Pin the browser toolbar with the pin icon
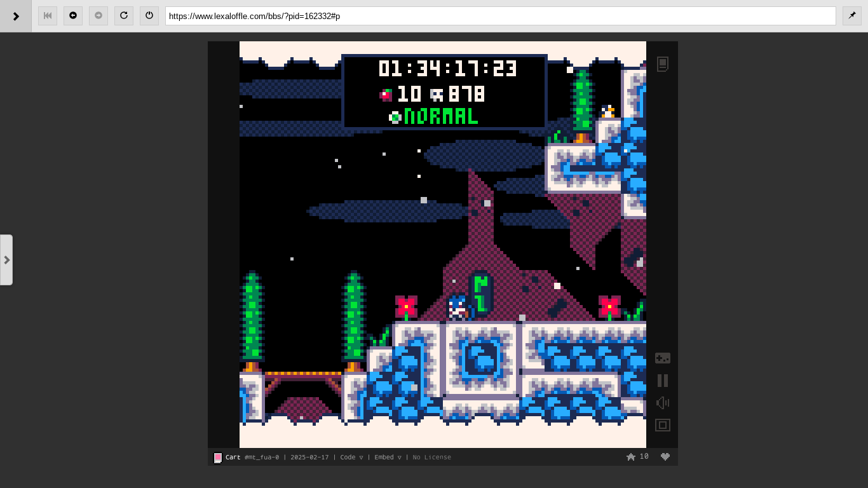The height and width of the screenshot is (488, 868). (852, 16)
